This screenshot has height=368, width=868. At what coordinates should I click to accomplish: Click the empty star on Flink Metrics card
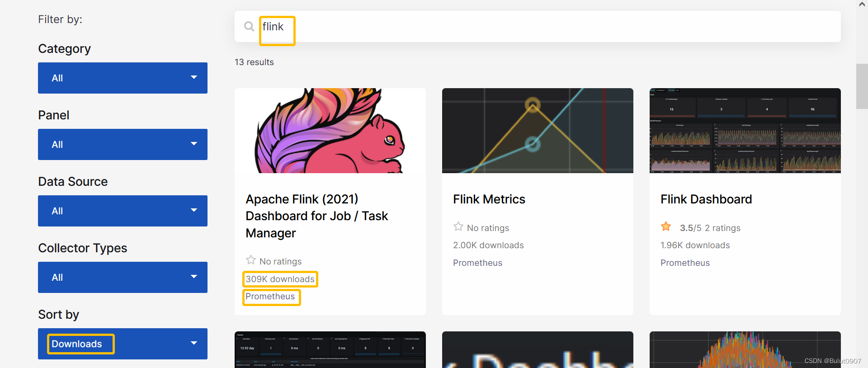458,226
